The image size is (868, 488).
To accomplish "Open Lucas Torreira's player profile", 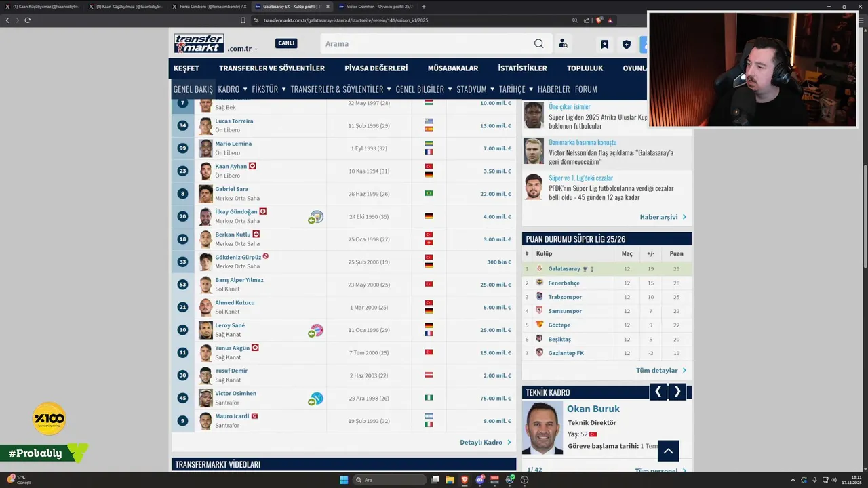I will click(x=234, y=121).
